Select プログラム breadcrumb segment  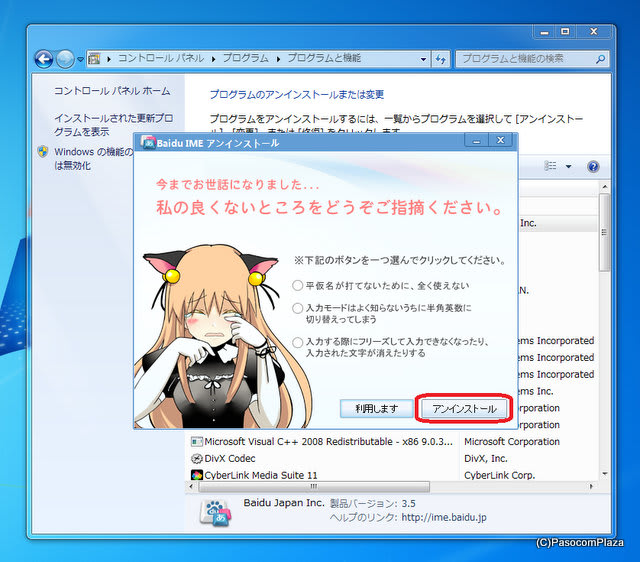point(245,58)
